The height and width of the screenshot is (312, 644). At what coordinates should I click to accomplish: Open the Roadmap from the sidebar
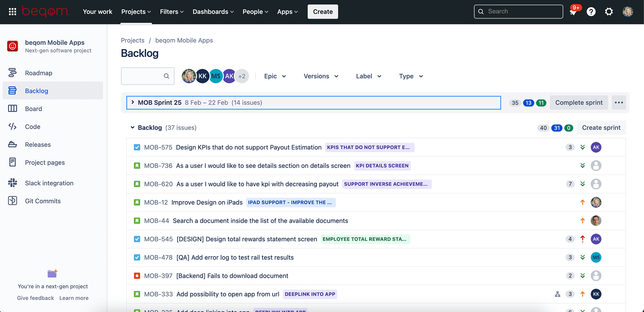[38, 73]
